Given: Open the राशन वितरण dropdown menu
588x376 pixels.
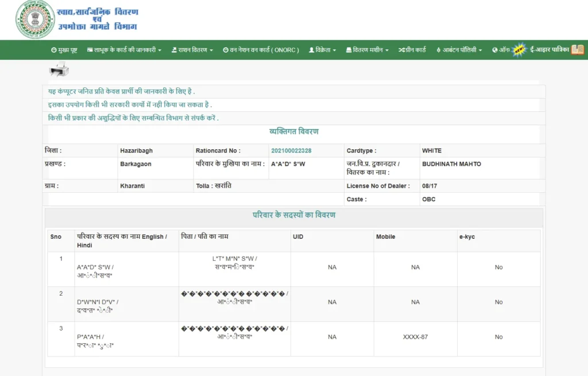Looking at the screenshot, I should click(192, 50).
